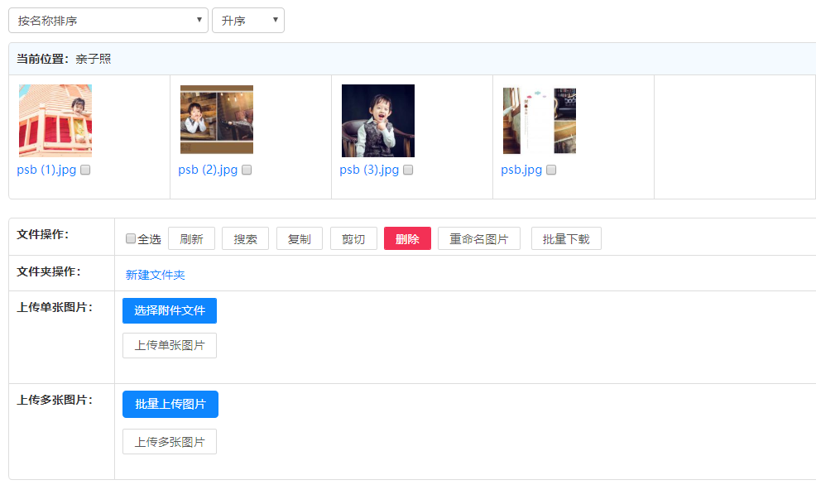Click the psb (3).jpg photo thumbnail
Image resolution: width=816 pixels, height=504 pixels.
377,121
